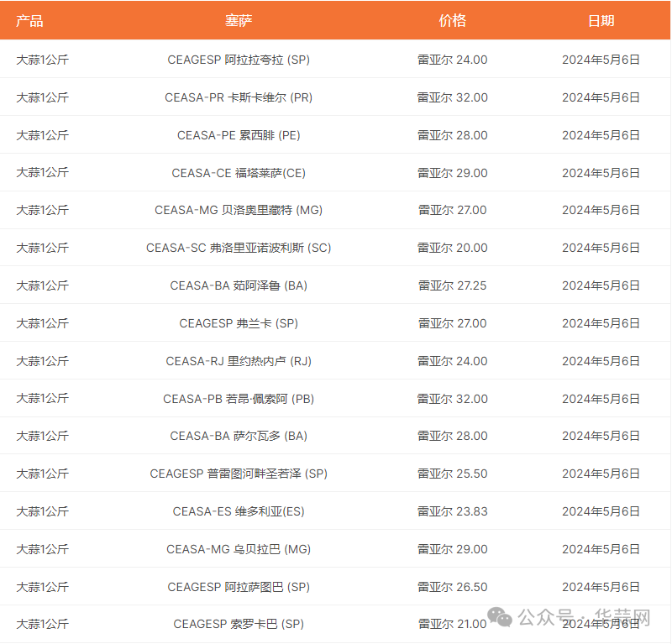
Task: Select the CEASA-CE 福塔莱萨(CE) cell
Action: 239,173
